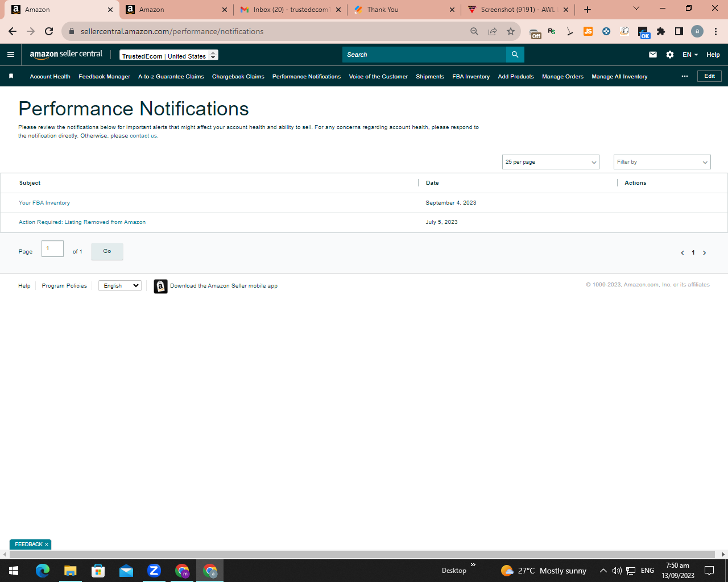728x582 pixels.
Task: Open a new browser tab
Action: (x=588, y=10)
